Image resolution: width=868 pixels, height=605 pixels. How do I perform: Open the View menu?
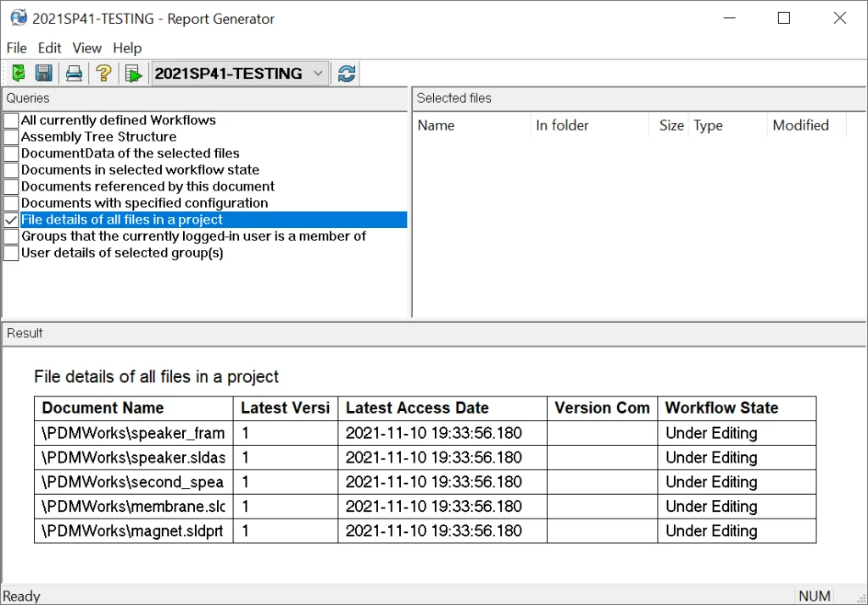[x=86, y=48]
